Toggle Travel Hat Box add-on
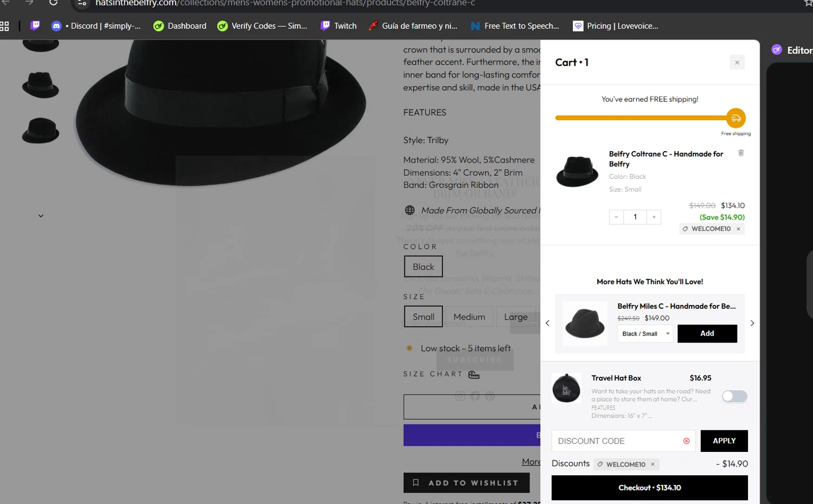The image size is (813, 504). (x=734, y=396)
